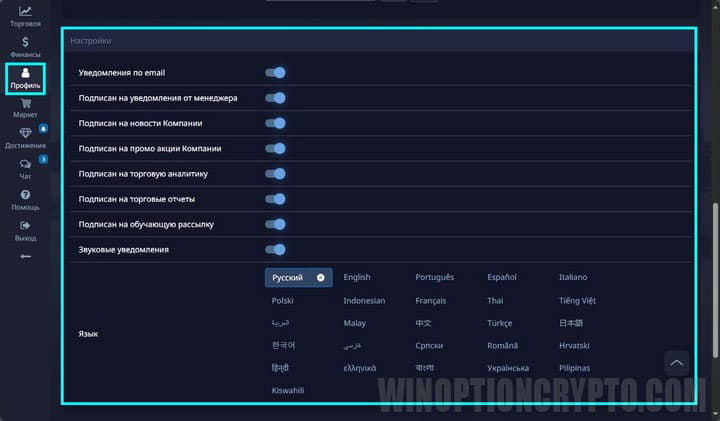Image resolution: width=720 pixels, height=421 pixels.
Task: Select Persian فارسی language
Action: tap(352, 346)
